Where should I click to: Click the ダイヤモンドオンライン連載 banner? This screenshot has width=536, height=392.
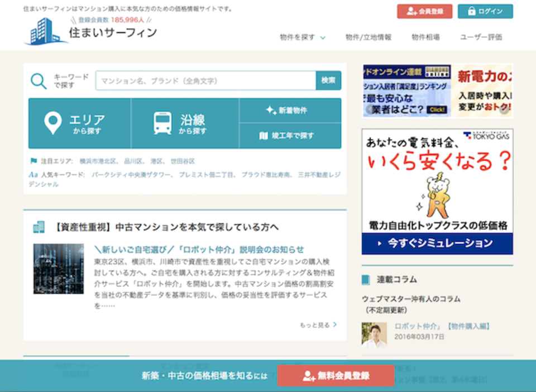(x=406, y=90)
